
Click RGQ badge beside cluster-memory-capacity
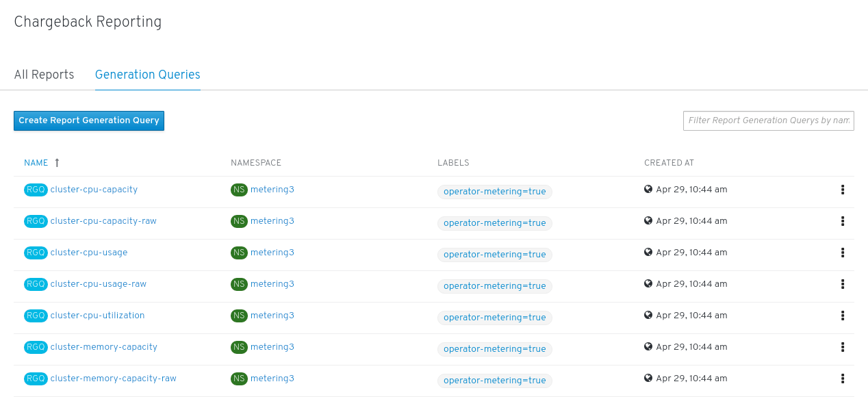[36, 347]
